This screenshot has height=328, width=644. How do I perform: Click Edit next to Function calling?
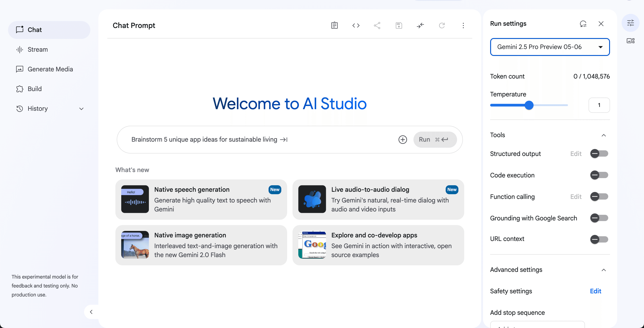[576, 197]
